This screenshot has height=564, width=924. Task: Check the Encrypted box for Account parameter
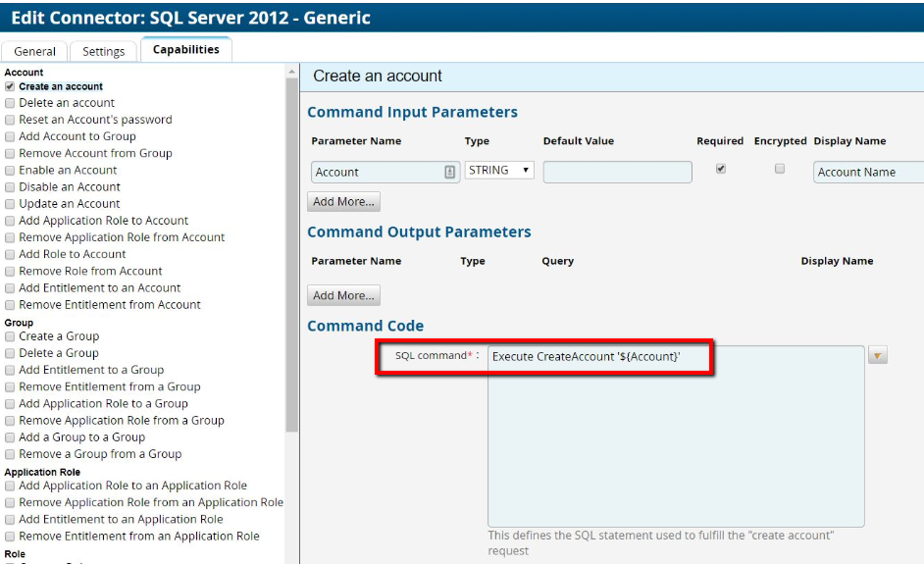(x=780, y=169)
